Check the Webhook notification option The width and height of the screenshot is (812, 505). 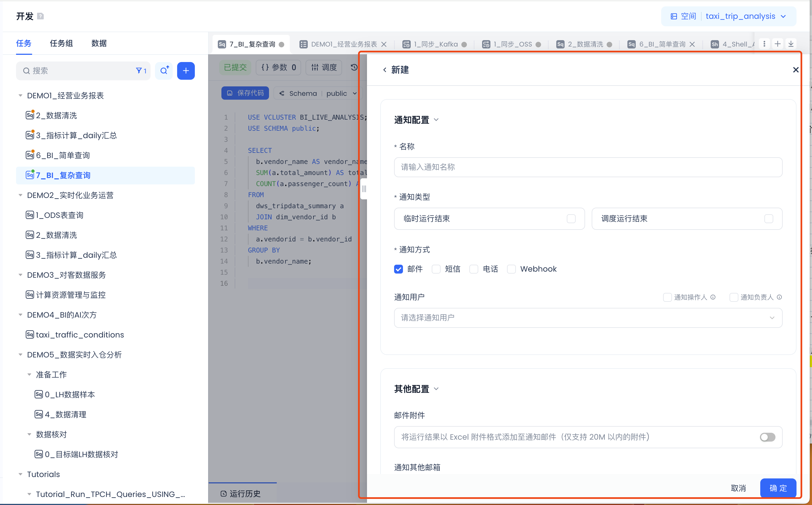pos(511,269)
